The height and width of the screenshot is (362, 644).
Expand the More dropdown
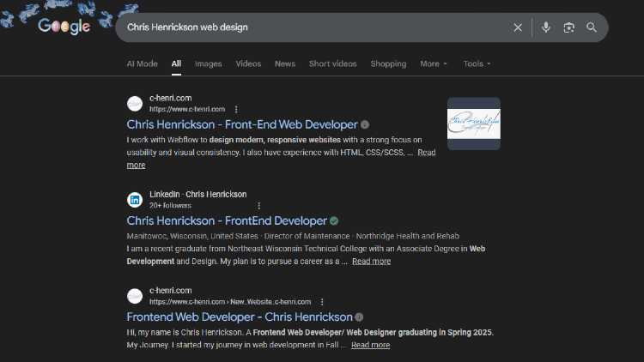[x=434, y=63]
